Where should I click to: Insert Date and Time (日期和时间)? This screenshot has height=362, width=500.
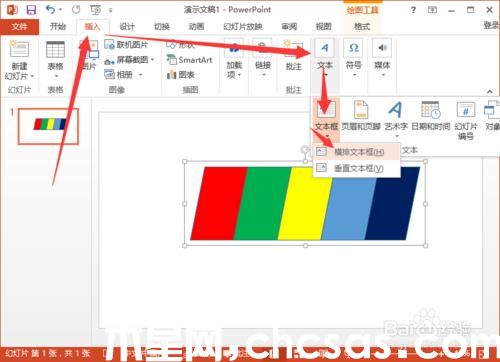[431, 115]
